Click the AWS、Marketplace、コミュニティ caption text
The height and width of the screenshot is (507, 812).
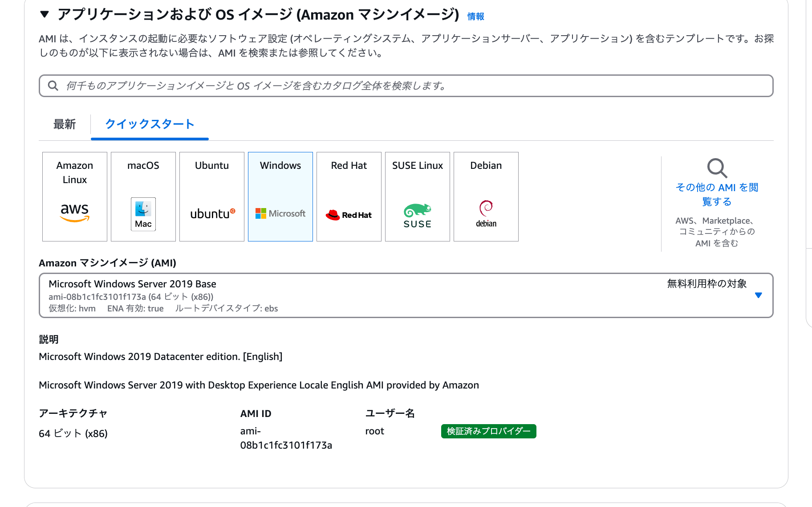[717, 232]
